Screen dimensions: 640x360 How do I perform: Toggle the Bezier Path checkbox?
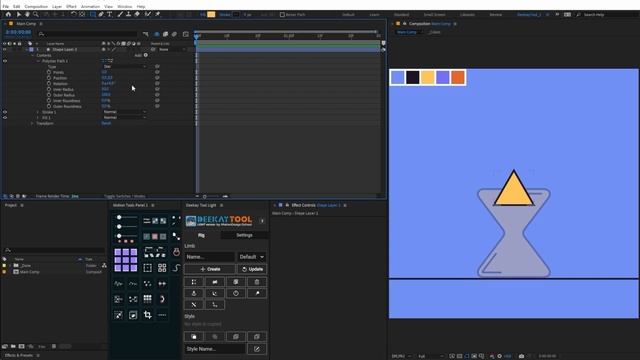[x=282, y=15]
